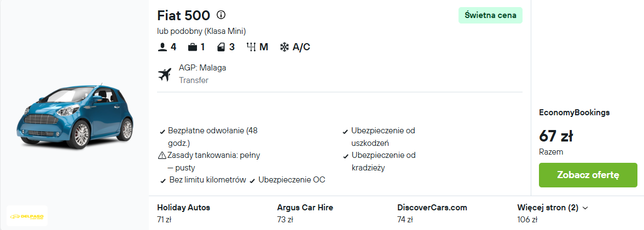Click the airplane icon beside AGP: Malaga
Viewport: 644px width, 230px height.
tap(164, 75)
